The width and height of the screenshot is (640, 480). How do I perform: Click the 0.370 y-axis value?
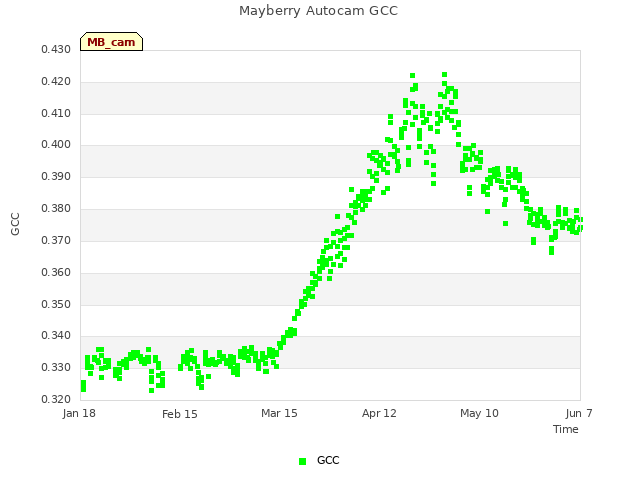pyautogui.click(x=56, y=240)
